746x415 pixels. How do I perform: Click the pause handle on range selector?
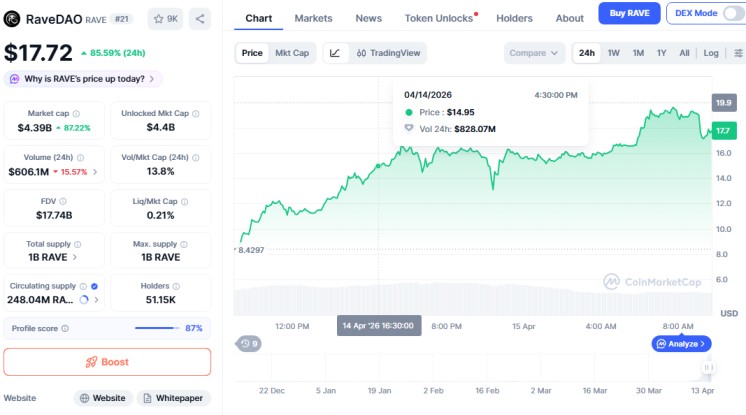coord(708,367)
